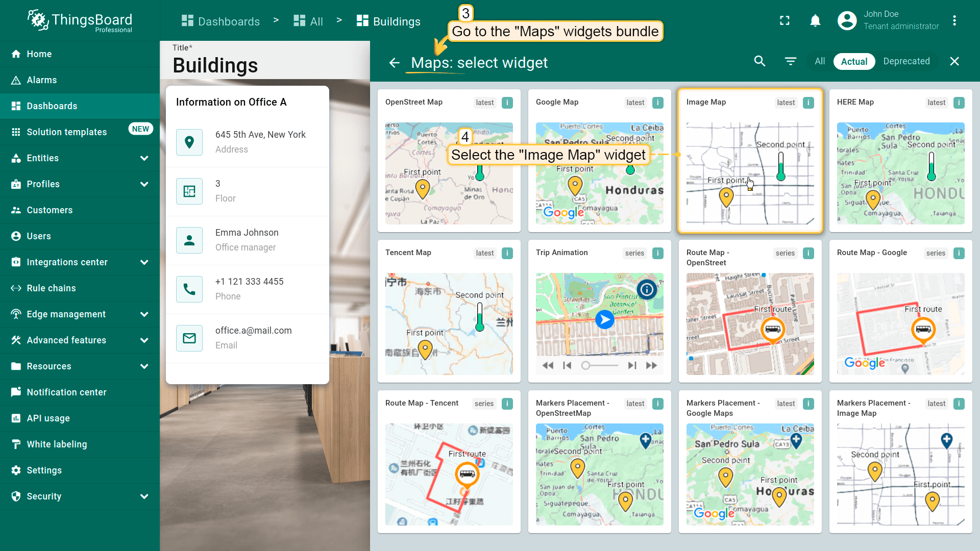Image resolution: width=980 pixels, height=551 pixels.
Task: Go back using the left arrow icon
Action: (x=394, y=63)
